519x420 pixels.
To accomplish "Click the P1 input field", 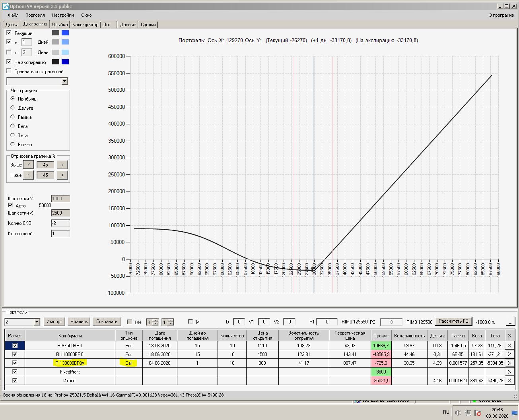I will pos(327,322).
